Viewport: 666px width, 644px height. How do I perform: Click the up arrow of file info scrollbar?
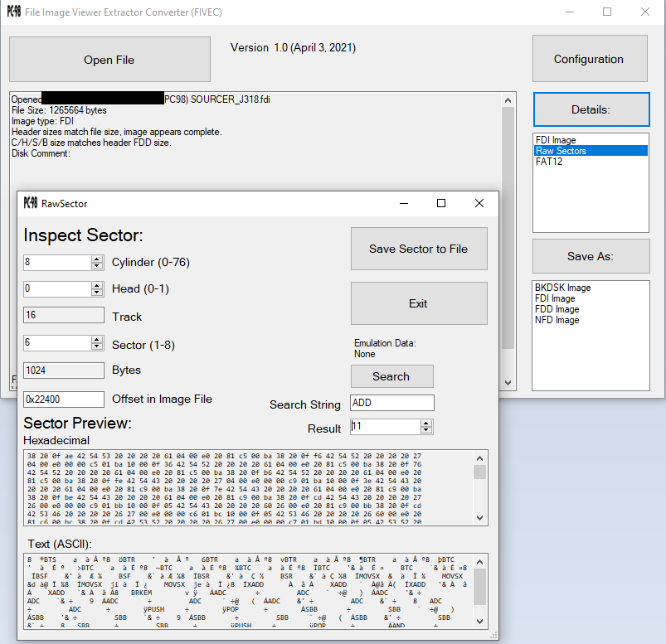pyautogui.click(x=508, y=100)
